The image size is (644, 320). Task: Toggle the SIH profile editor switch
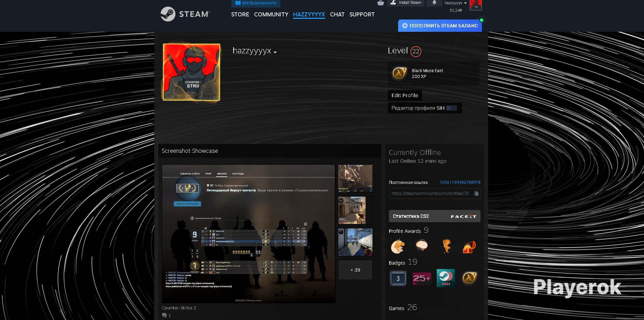pyautogui.click(x=452, y=108)
